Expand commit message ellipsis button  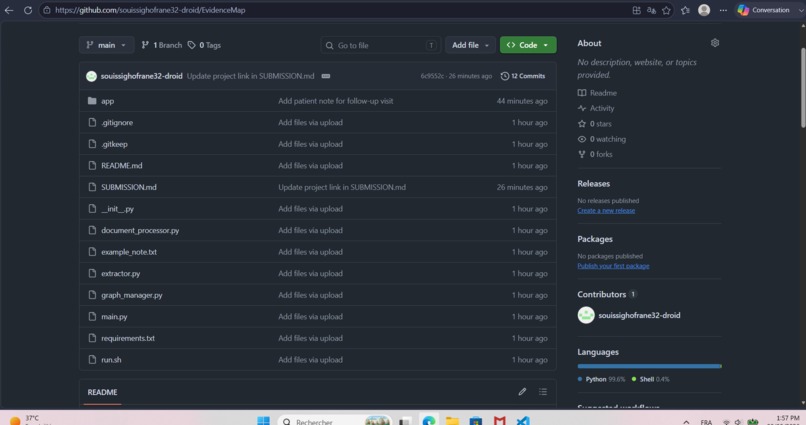click(326, 76)
